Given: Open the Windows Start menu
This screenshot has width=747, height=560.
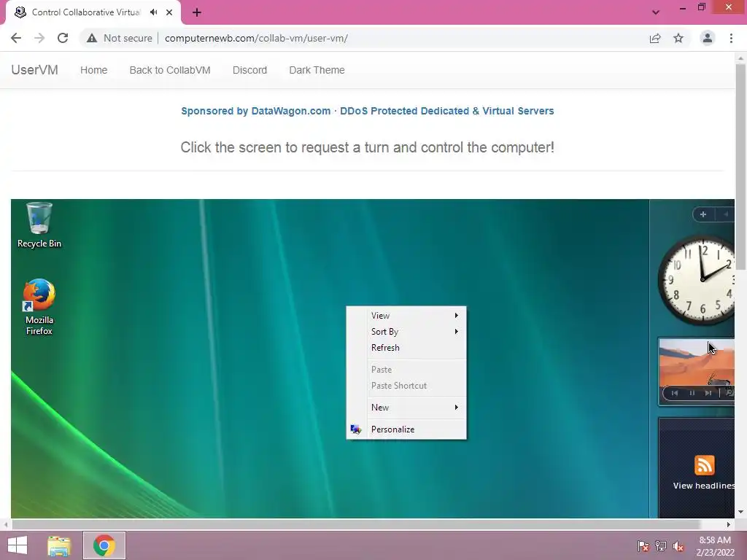Looking at the screenshot, I should [18, 545].
